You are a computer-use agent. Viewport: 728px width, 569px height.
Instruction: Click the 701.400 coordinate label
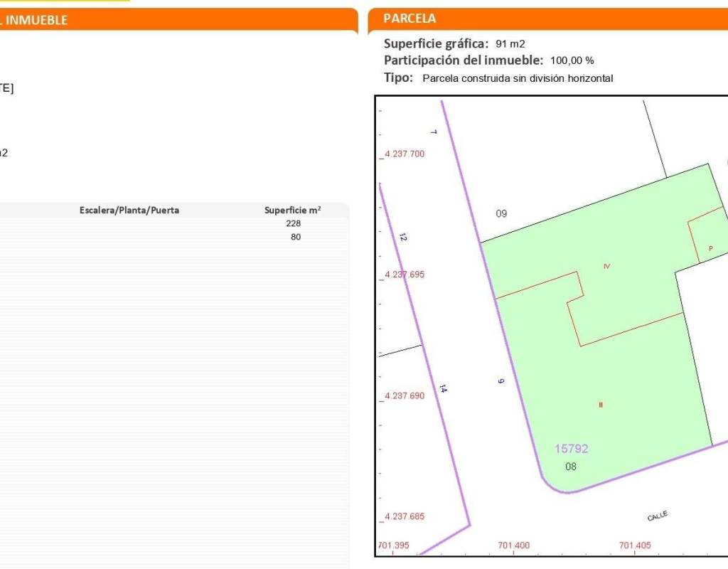(x=513, y=546)
